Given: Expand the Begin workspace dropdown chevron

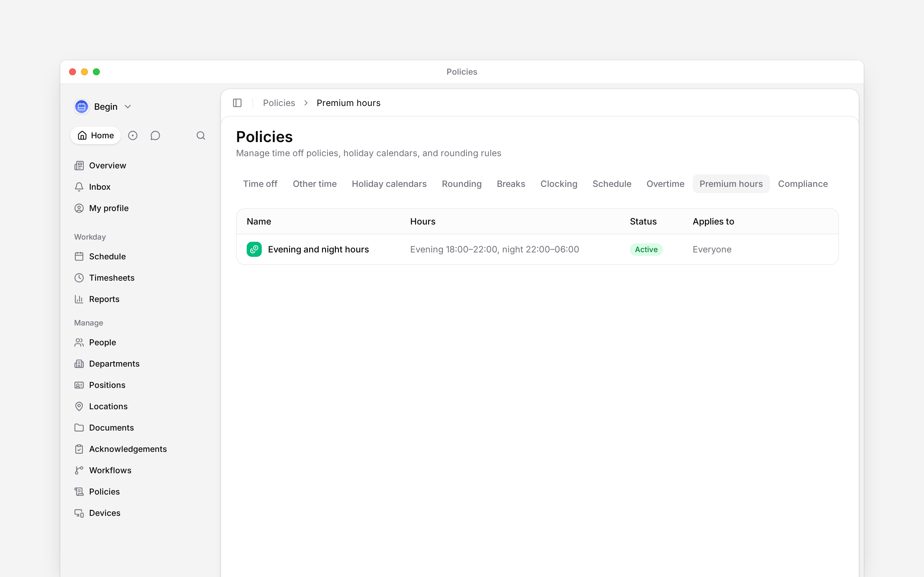Looking at the screenshot, I should click(128, 107).
